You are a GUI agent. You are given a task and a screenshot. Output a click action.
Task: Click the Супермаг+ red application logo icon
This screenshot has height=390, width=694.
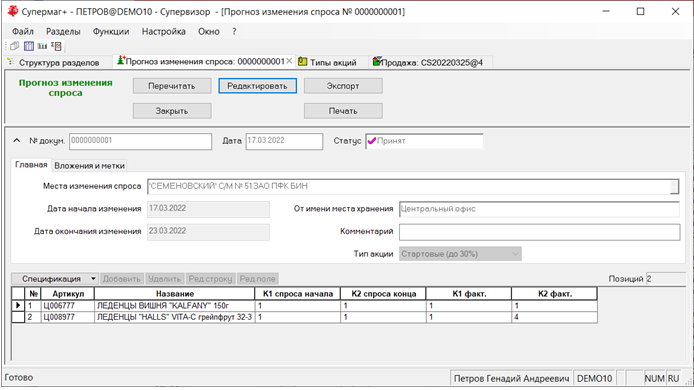coord(13,12)
